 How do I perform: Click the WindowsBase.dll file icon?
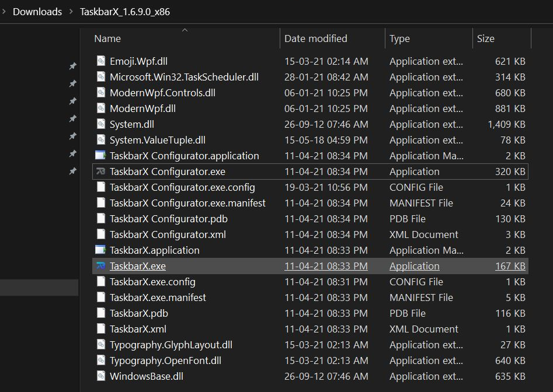pyautogui.click(x=100, y=376)
